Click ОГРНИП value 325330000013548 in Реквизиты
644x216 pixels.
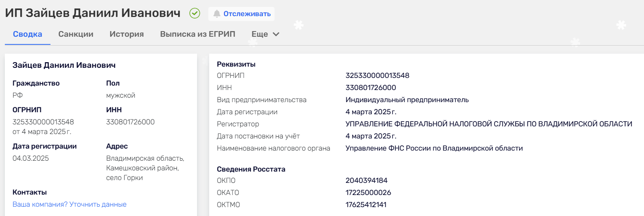pos(378,75)
